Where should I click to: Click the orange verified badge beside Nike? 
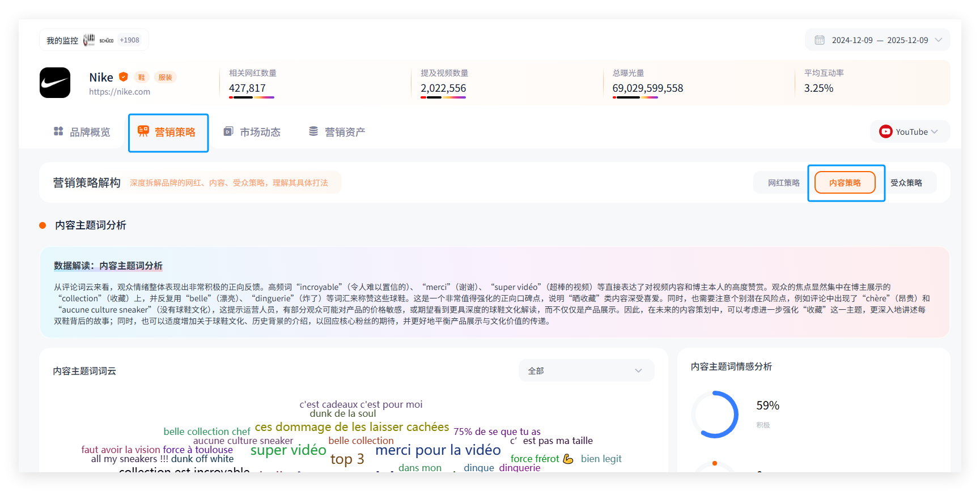click(124, 77)
